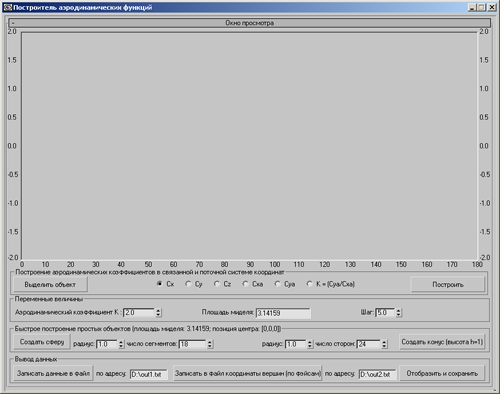This screenshot has width=500, height=394.
Task: Click the gray graph plot area
Action: tap(249, 146)
